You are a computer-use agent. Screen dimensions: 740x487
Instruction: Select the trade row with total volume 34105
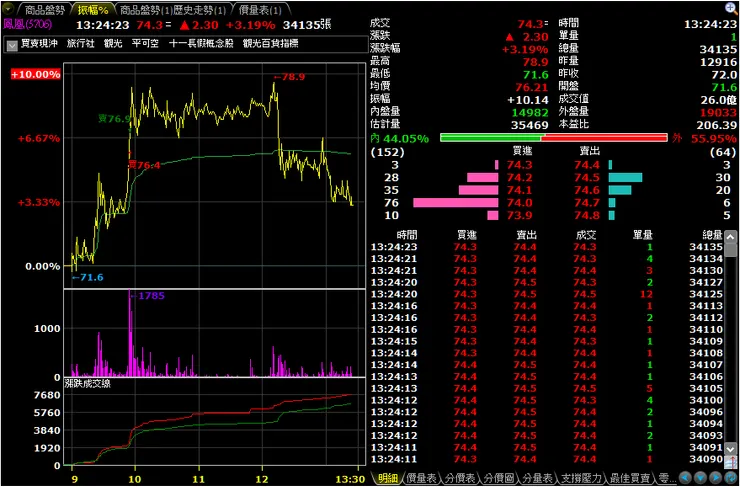547,388
